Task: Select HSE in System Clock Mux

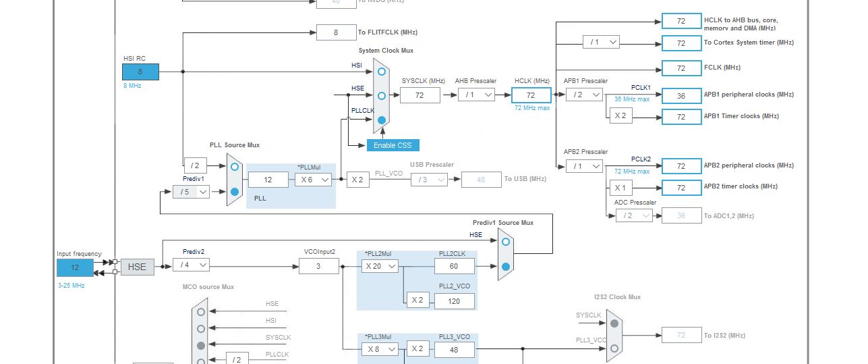Action: 382,96
